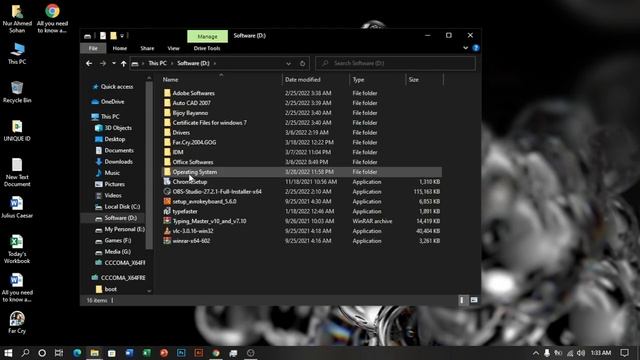Expand subfolders after Software (D:) in the path
This screenshot has height=360, width=640.
215,63
